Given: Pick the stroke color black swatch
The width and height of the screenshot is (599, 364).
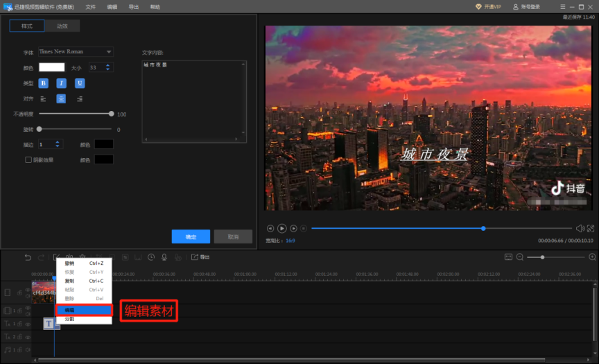Looking at the screenshot, I should click(x=104, y=144).
